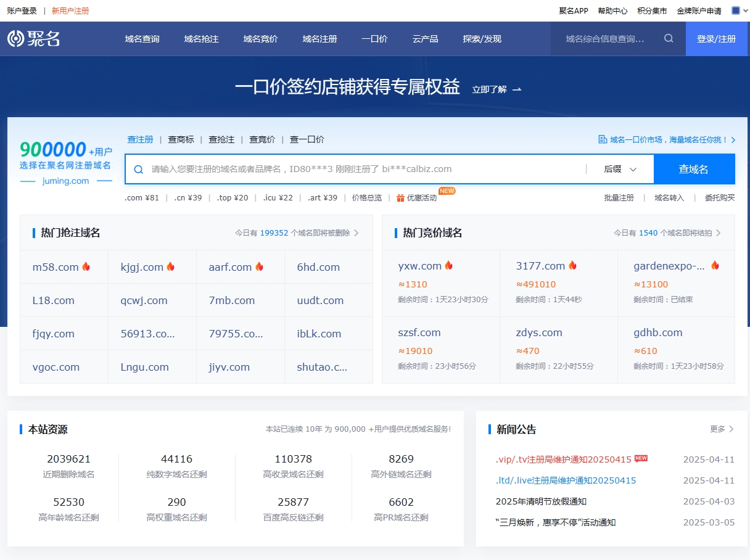Click the .com ¥81 price link
This screenshot has height=560, width=750.
point(142,198)
